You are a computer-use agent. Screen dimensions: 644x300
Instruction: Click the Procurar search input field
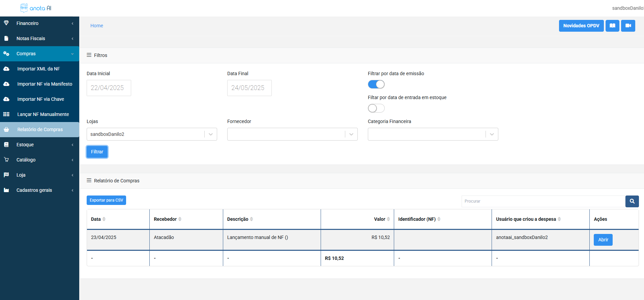tap(543, 201)
